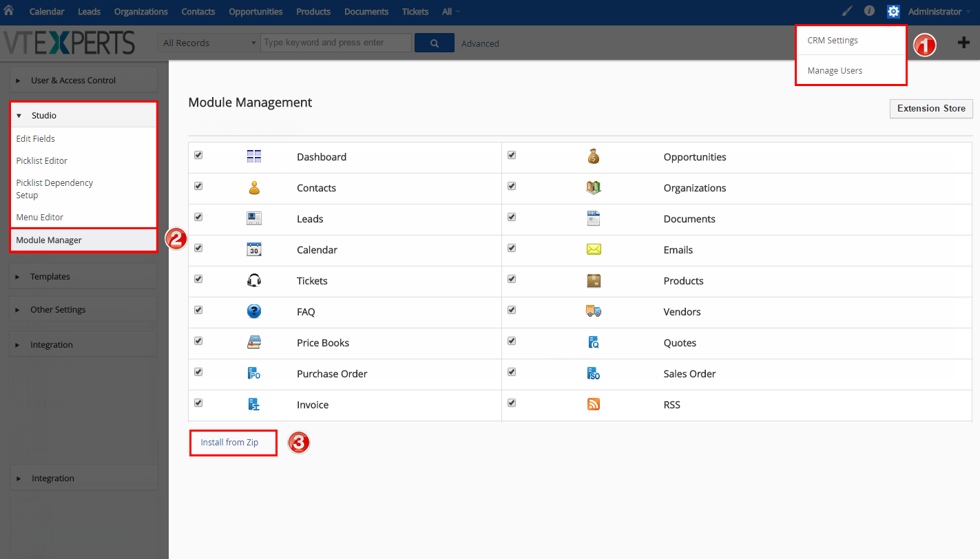Click the RSS feed icon
The height and width of the screenshot is (559, 980).
pyautogui.click(x=594, y=404)
